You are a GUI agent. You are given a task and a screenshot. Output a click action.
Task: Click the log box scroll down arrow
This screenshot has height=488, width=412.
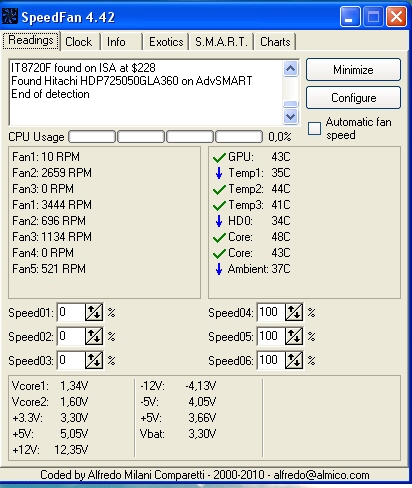pyautogui.click(x=290, y=116)
